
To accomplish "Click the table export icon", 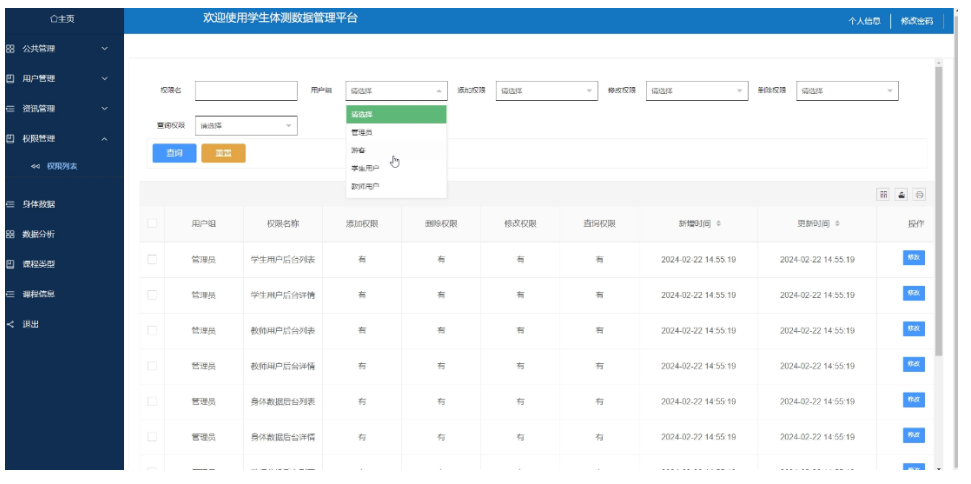I will [x=902, y=194].
